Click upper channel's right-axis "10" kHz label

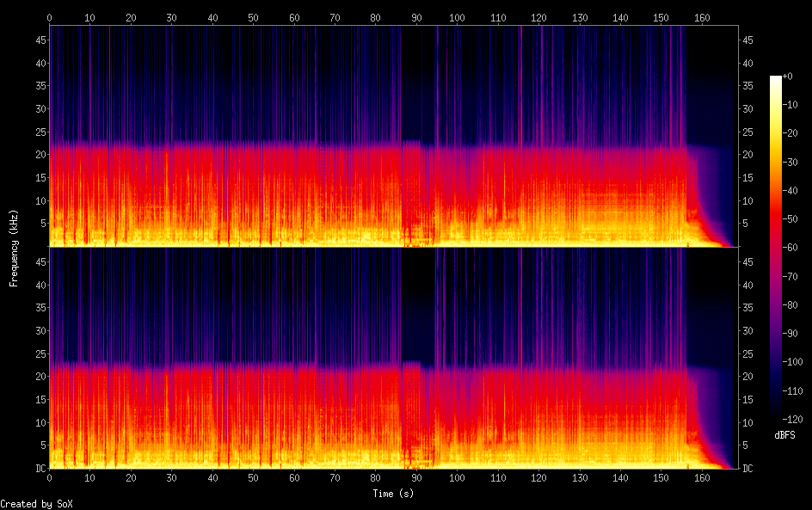(x=747, y=201)
